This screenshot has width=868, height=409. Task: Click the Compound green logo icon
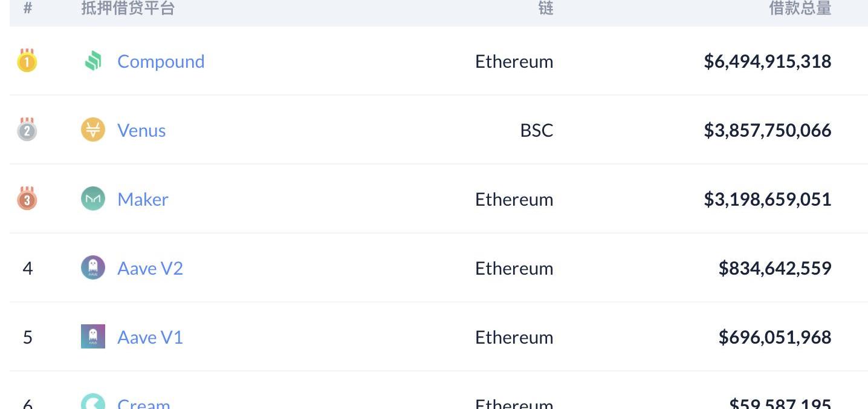pos(93,61)
